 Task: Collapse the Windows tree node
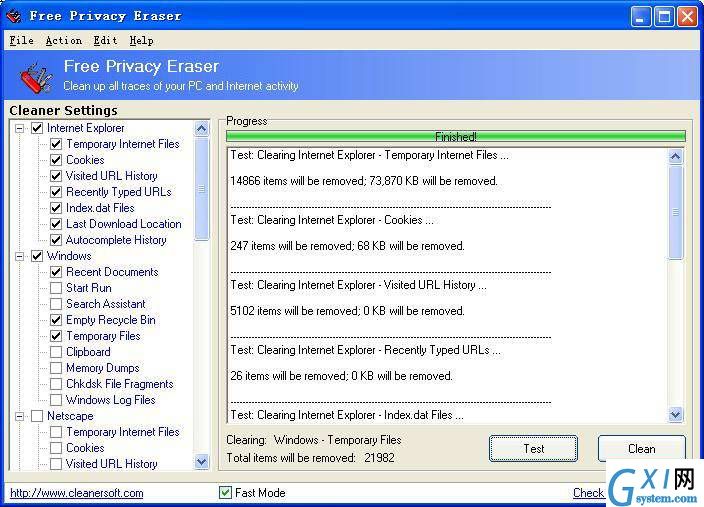coord(19,256)
